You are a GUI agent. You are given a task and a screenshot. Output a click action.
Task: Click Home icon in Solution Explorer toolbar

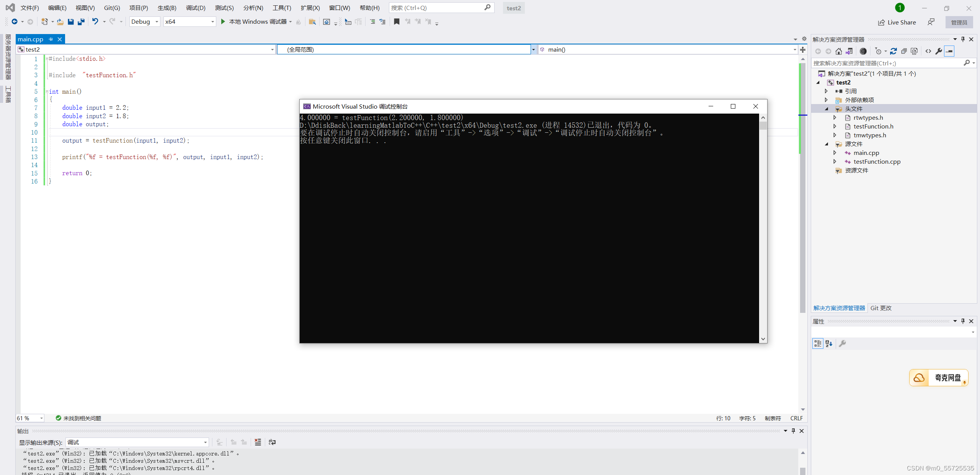838,51
